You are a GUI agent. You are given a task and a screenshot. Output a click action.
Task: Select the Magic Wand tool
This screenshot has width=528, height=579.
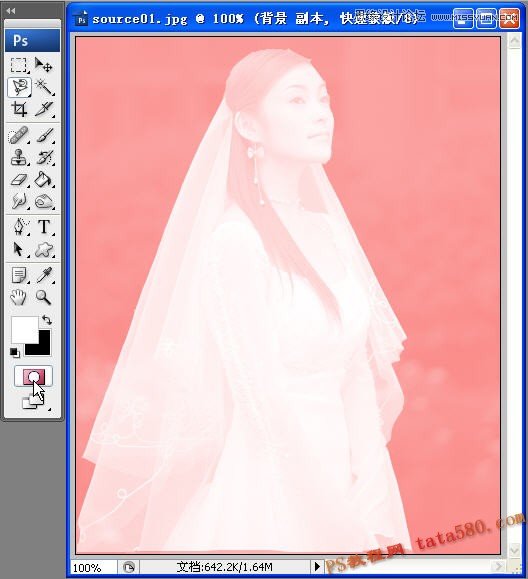point(44,87)
